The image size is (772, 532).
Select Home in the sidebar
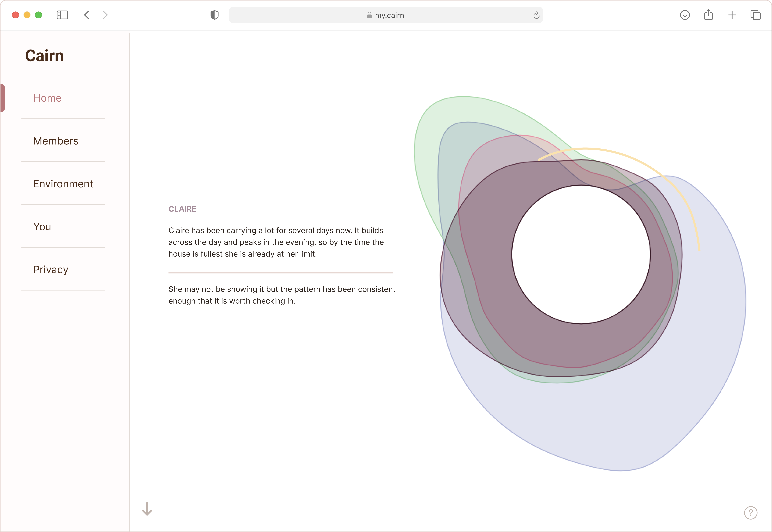click(47, 98)
